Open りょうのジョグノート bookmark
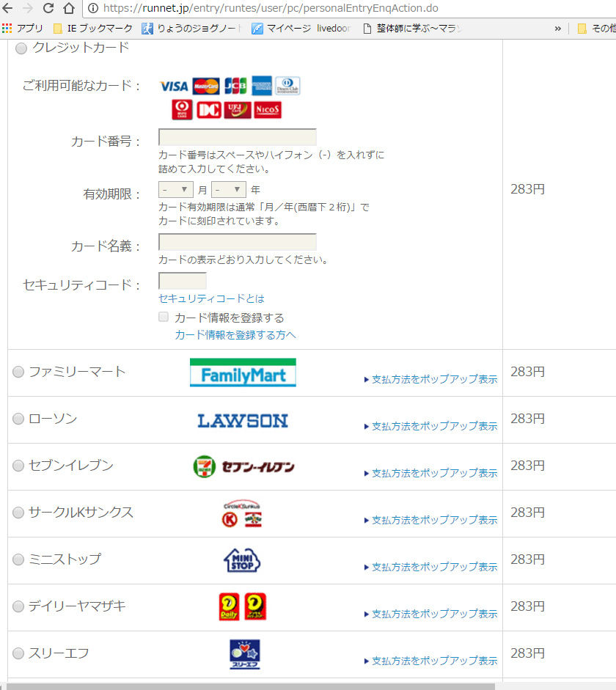The height and width of the screenshot is (690, 616). pos(191,29)
